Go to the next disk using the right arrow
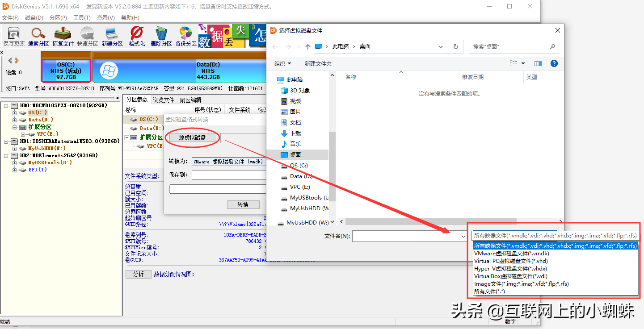Image resolution: width=644 pixels, height=329 pixels. (17, 60)
